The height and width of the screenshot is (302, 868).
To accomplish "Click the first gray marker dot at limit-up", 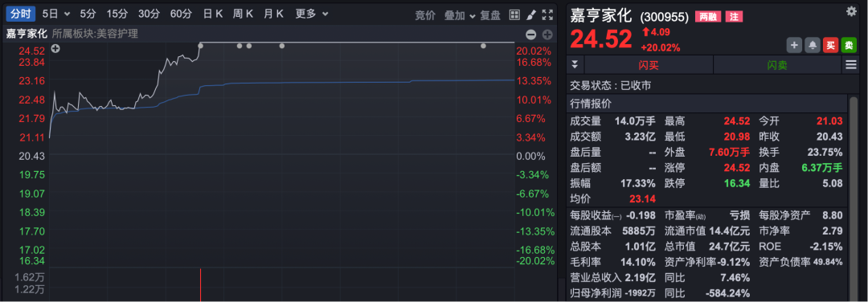I will click(x=200, y=45).
